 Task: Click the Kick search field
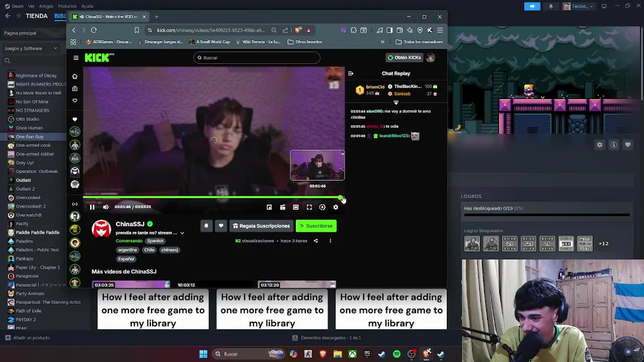257,58
